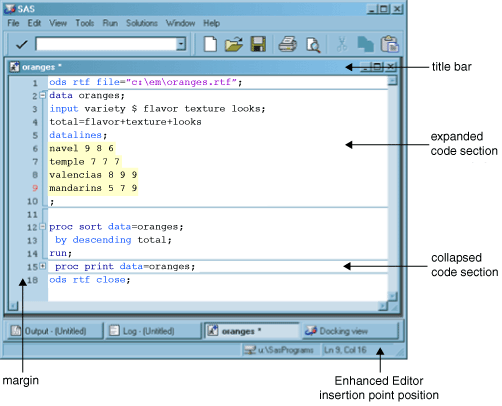Open the Tools menu

85,23
